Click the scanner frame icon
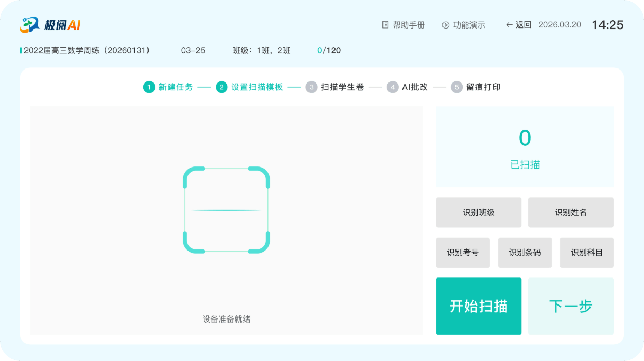The width and height of the screenshot is (644, 361). 226,210
